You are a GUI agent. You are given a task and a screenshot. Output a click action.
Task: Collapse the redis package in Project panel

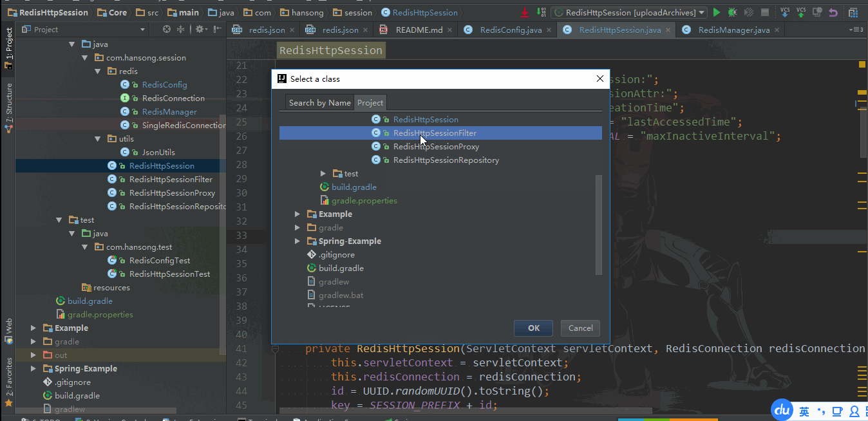[x=98, y=71]
